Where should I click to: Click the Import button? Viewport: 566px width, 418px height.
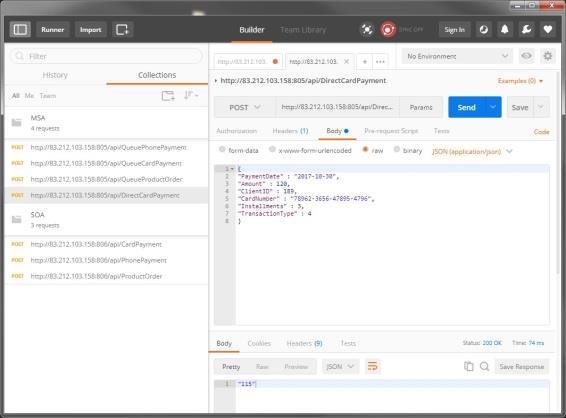click(x=90, y=29)
